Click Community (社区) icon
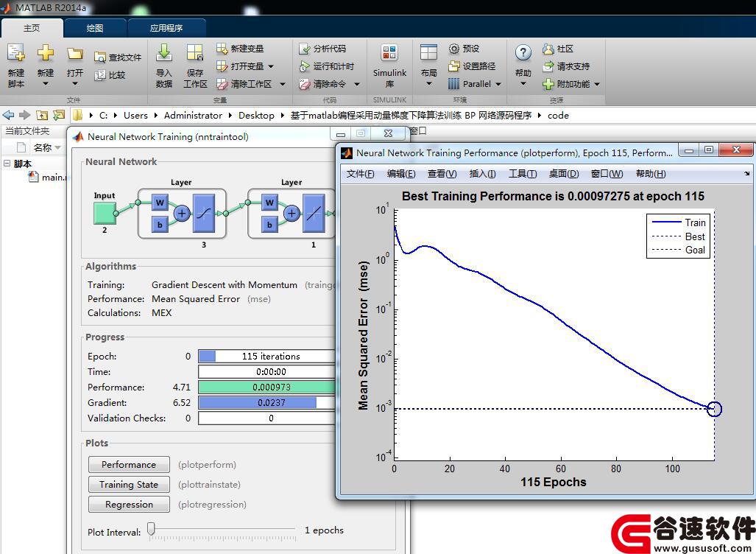The image size is (756, 554). coord(548,49)
